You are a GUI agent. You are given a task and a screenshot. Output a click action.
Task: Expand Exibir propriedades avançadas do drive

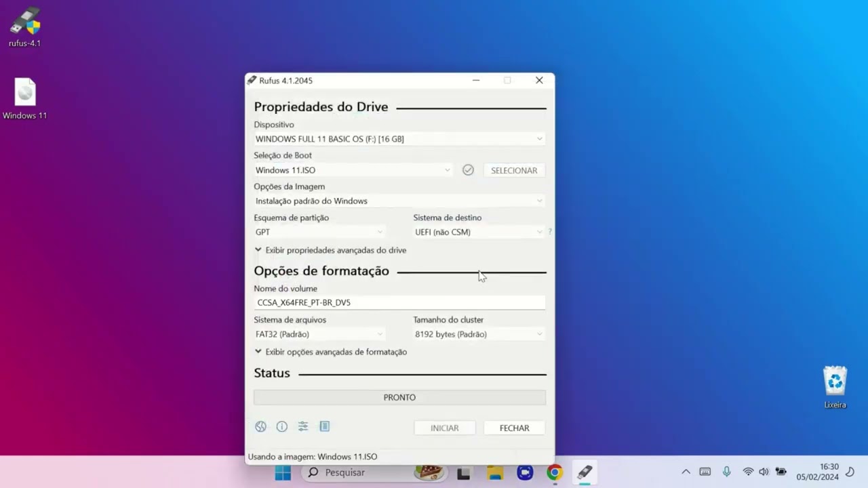330,250
